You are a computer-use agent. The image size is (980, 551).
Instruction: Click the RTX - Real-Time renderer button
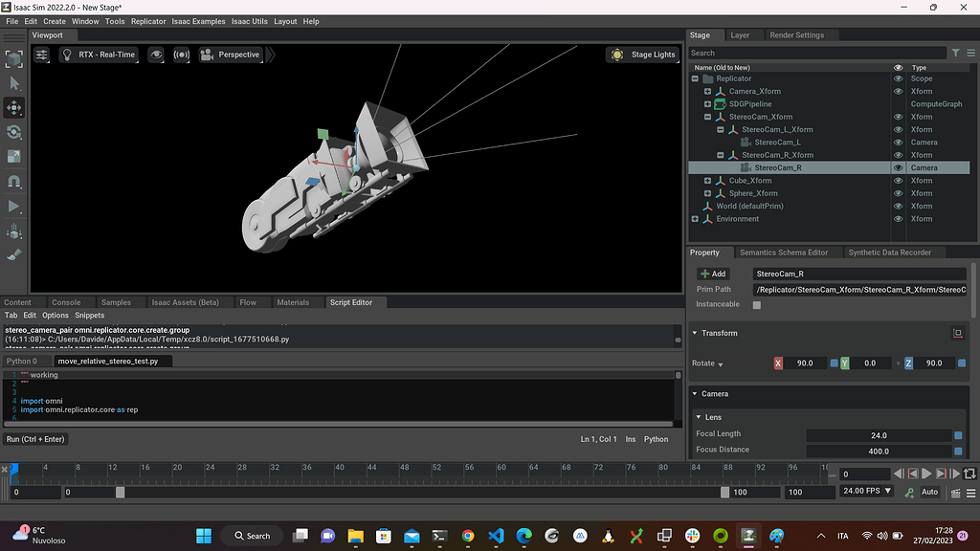99,55
